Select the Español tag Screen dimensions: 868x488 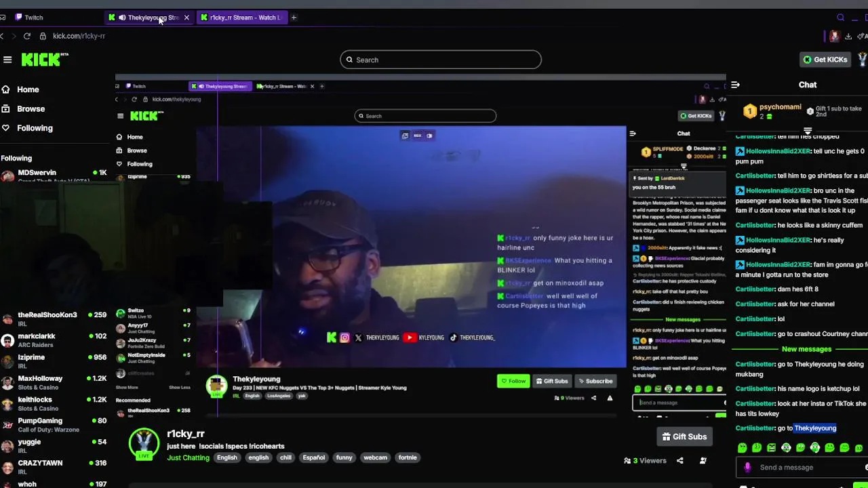coord(313,457)
